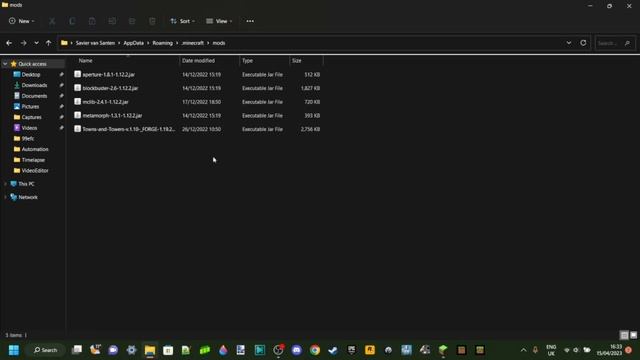Go back with the back arrow

point(9,43)
